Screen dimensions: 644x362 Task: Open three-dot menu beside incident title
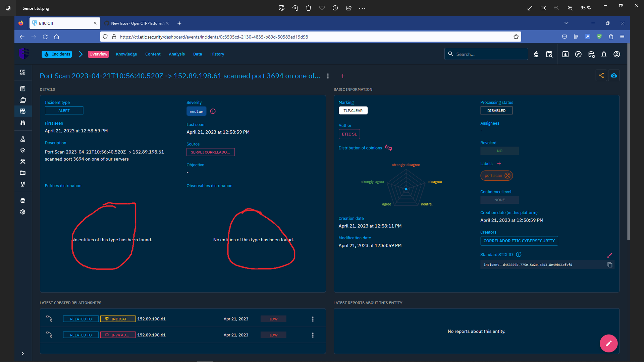pos(328,76)
